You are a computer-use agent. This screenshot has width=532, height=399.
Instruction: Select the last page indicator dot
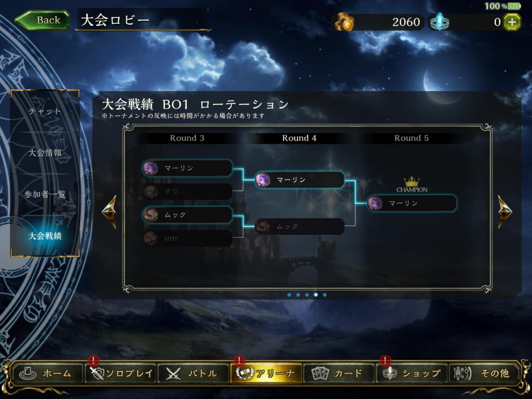tap(325, 295)
